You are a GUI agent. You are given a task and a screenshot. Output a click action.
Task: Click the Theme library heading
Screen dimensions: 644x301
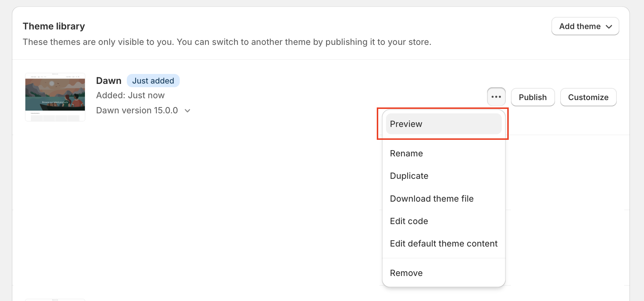tap(54, 26)
